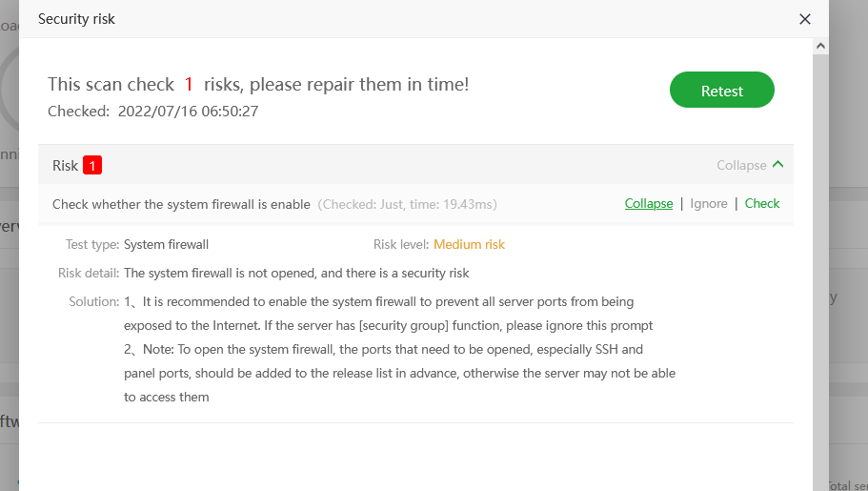Ignore the system firewall risk
The image size is (868, 491).
click(x=709, y=203)
